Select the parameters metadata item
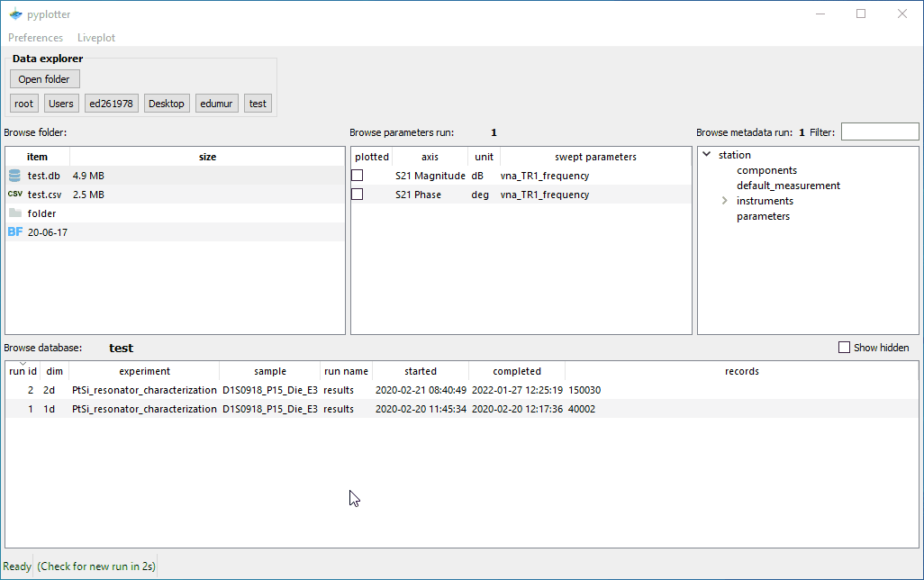The image size is (924, 580). click(763, 216)
